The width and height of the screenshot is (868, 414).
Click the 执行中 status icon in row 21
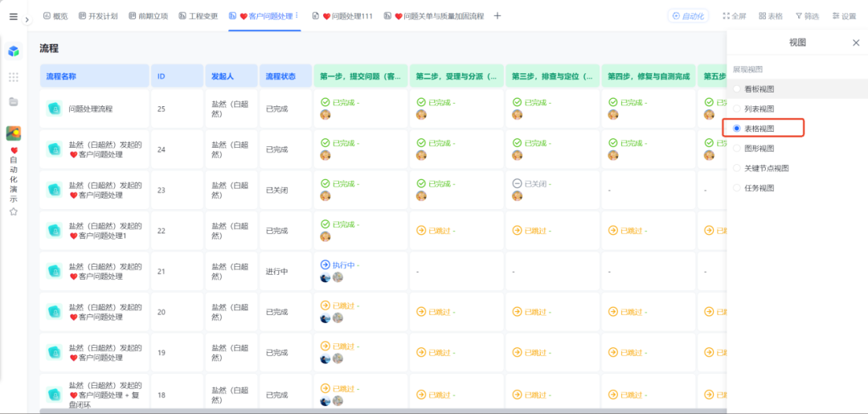(x=325, y=265)
